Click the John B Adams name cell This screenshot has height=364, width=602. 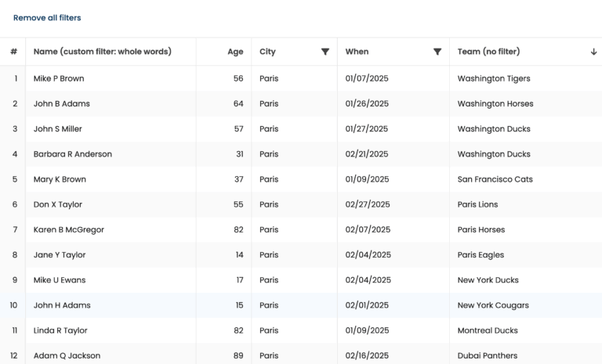point(61,103)
